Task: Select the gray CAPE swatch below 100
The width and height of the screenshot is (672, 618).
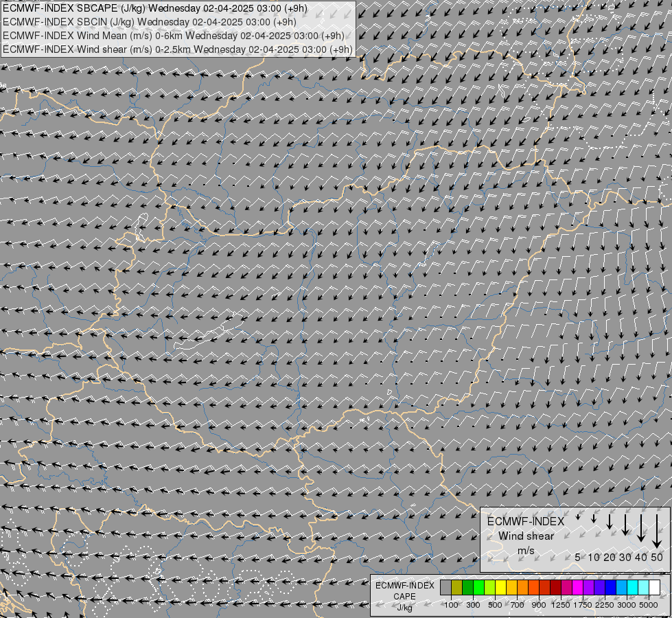Action: click(x=445, y=587)
